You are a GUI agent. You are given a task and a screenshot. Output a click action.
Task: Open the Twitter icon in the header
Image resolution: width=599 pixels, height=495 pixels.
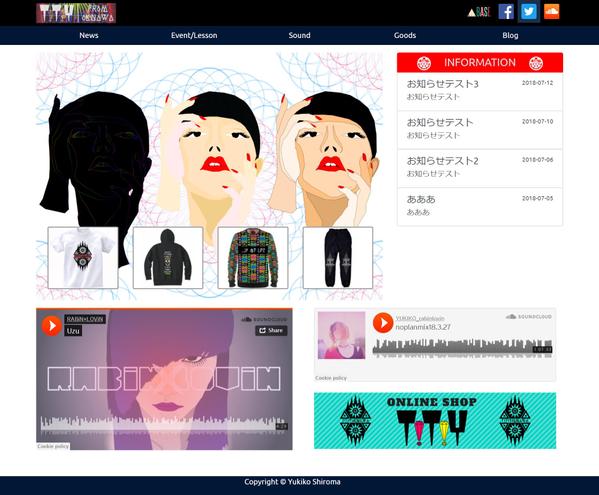(x=529, y=11)
